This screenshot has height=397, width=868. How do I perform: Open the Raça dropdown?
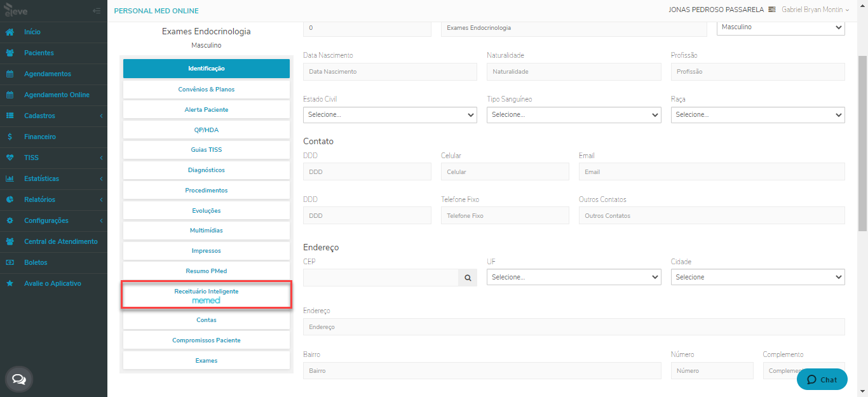coord(758,115)
